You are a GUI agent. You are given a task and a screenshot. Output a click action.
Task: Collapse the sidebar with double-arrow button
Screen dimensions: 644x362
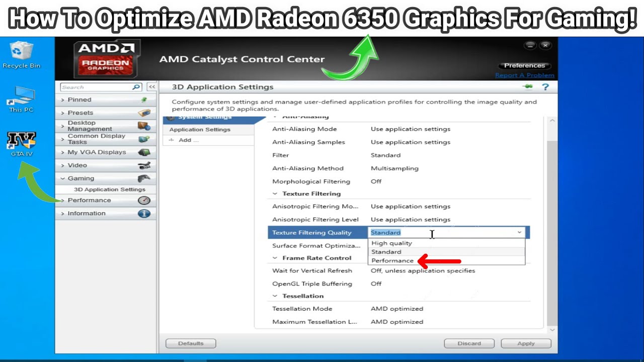(151, 87)
